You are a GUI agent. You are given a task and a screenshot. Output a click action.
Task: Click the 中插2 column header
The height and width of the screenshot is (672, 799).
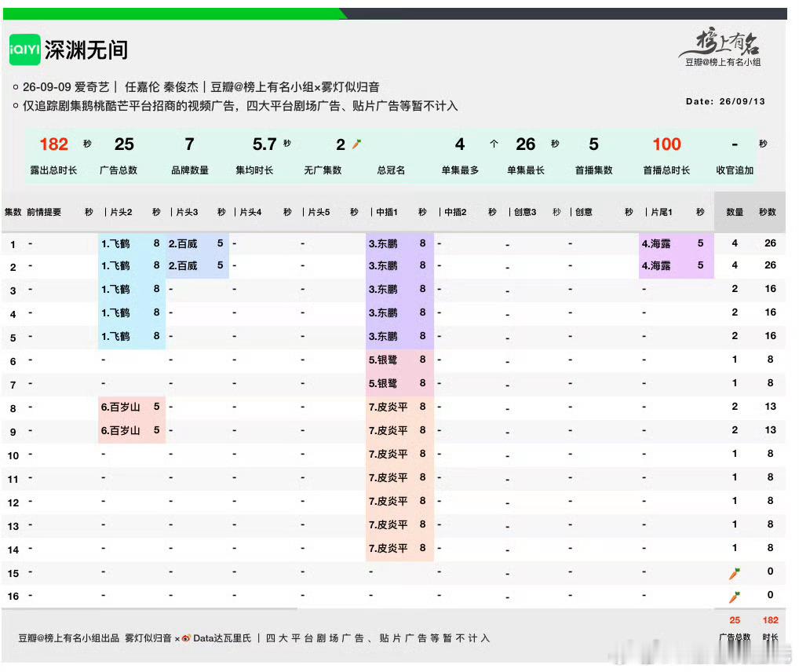[455, 212]
